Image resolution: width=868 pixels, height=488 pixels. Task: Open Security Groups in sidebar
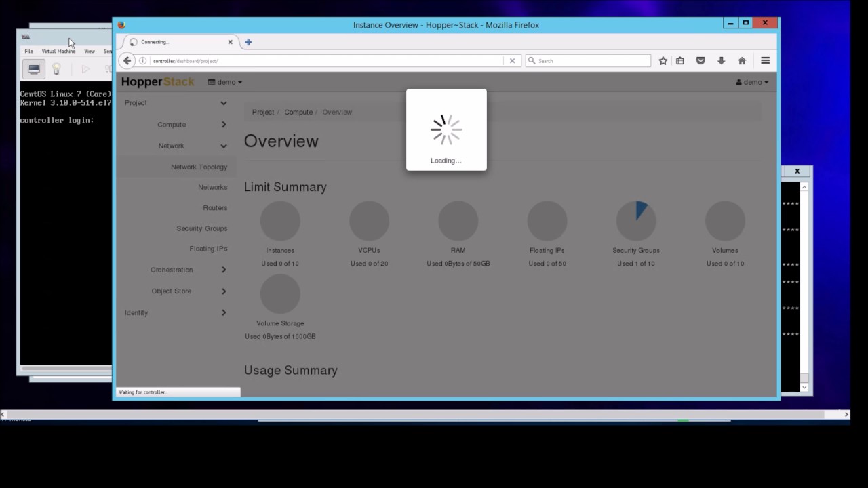tap(202, 228)
